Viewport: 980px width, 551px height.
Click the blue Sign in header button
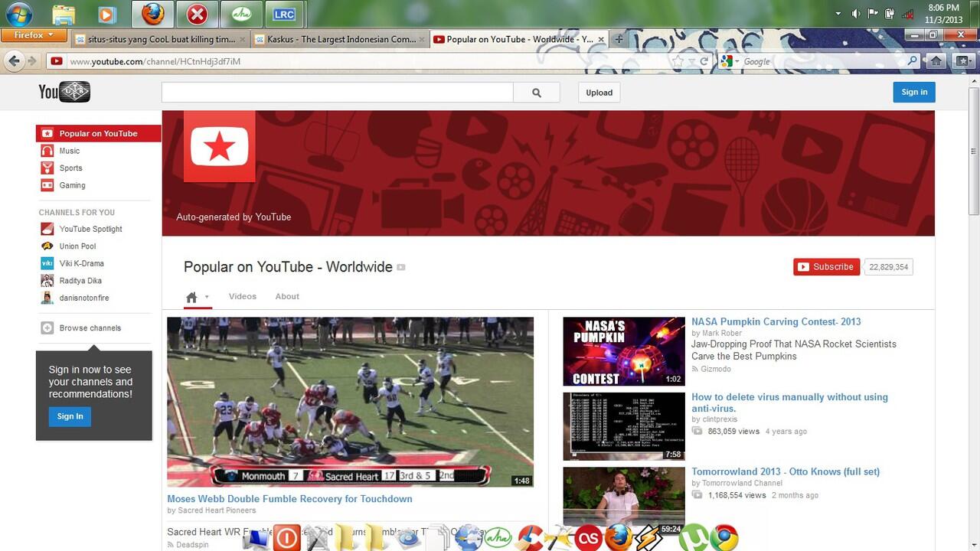914,92
